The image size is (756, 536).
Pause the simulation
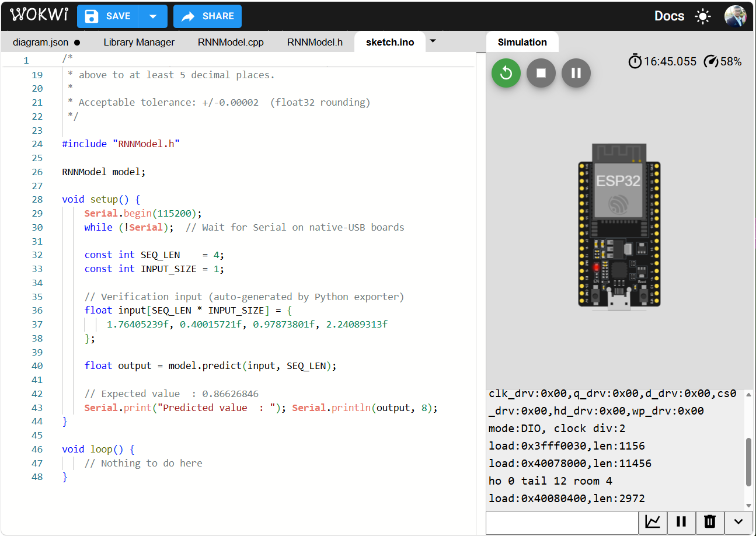click(x=576, y=73)
